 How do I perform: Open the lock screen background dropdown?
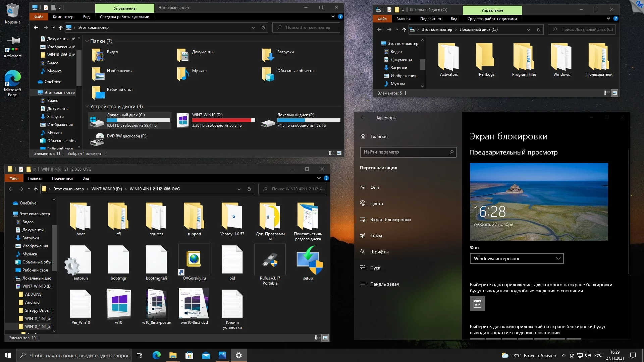[x=517, y=258]
